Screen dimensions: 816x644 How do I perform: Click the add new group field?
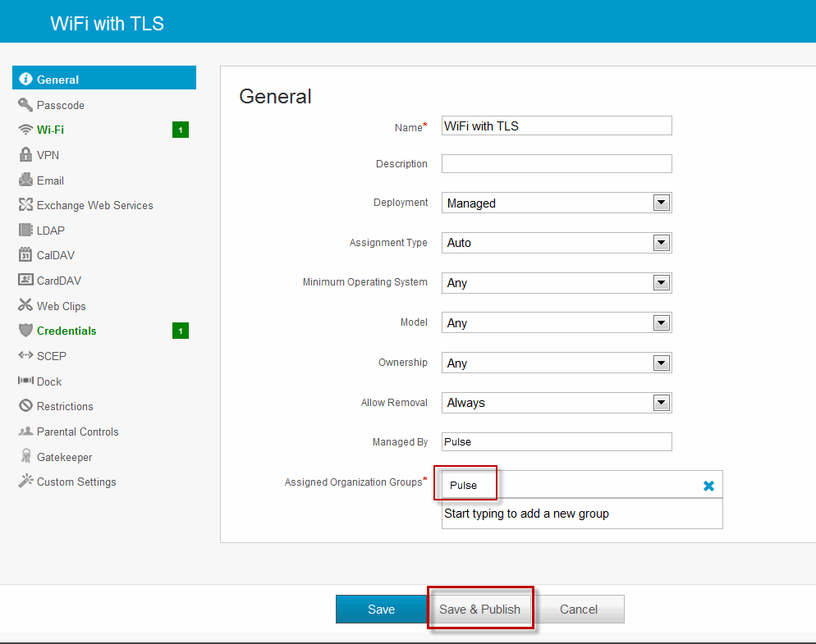[x=581, y=514]
